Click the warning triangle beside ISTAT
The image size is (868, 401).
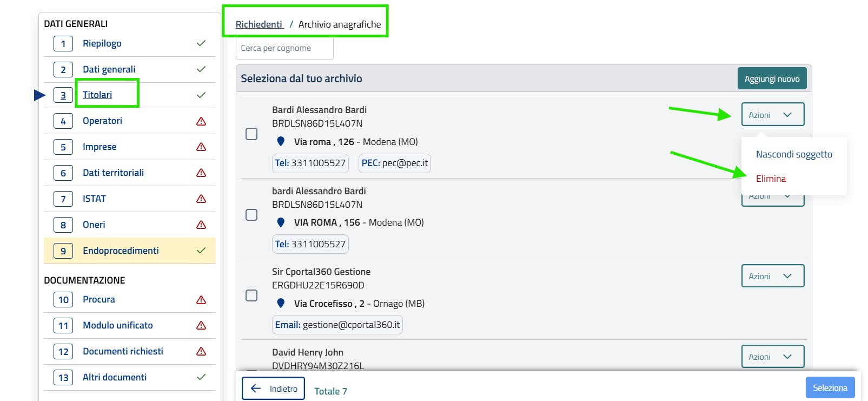[x=201, y=199]
